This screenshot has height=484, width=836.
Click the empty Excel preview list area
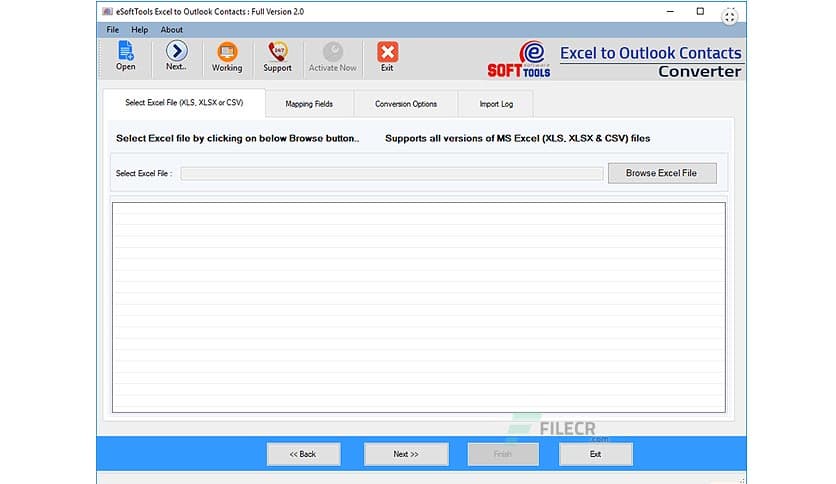pos(419,307)
